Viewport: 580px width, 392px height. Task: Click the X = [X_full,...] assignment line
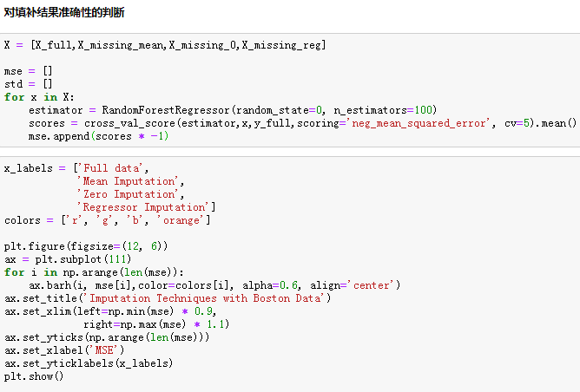tap(165, 45)
